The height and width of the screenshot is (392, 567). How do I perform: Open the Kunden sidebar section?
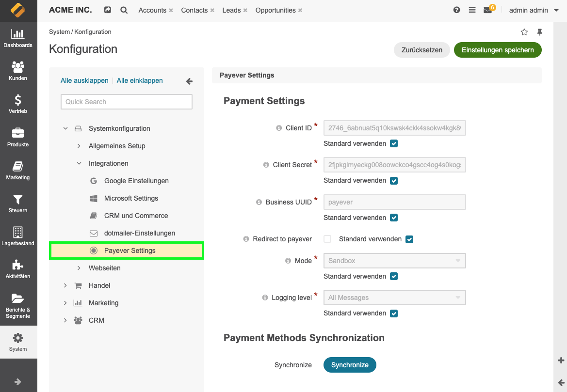18,71
